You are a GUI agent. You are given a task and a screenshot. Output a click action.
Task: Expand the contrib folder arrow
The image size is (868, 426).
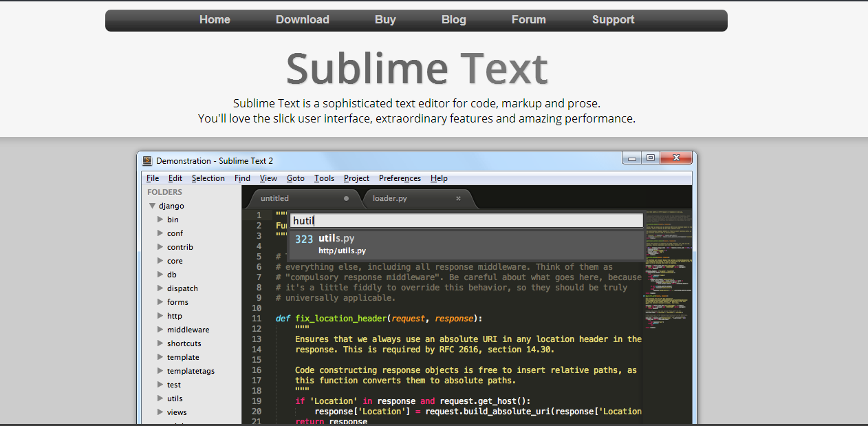[160, 247]
